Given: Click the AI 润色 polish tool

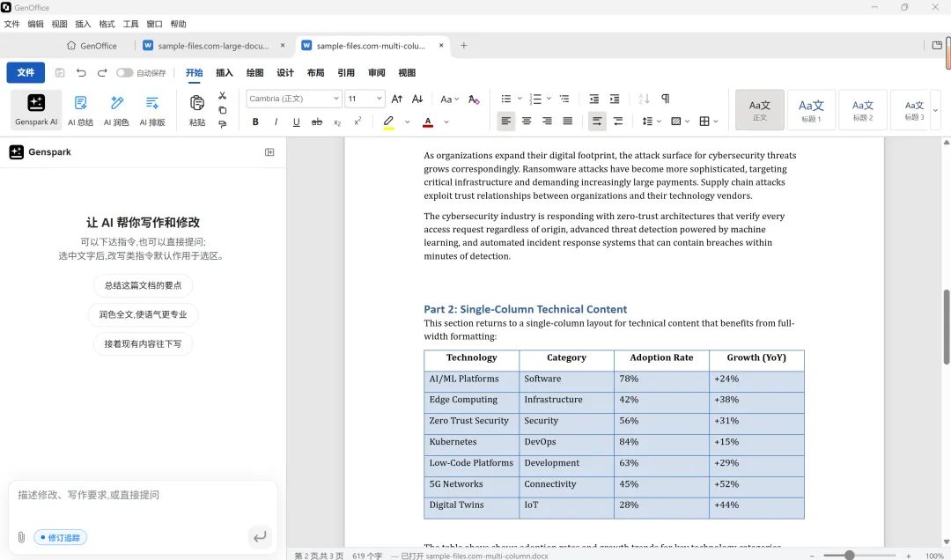Looking at the screenshot, I should pos(116,110).
